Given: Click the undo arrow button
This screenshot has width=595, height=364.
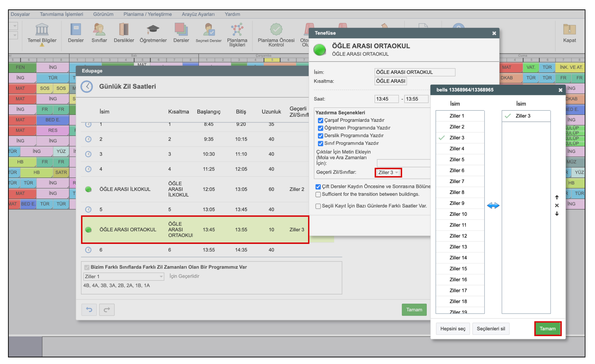Looking at the screenshot, I should (89, 309).
